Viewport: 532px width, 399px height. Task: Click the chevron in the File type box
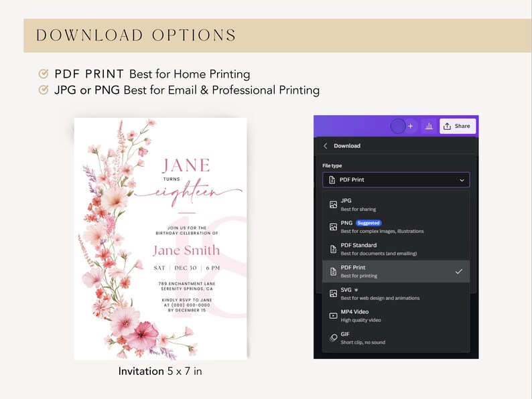click(x=462, y=180)
